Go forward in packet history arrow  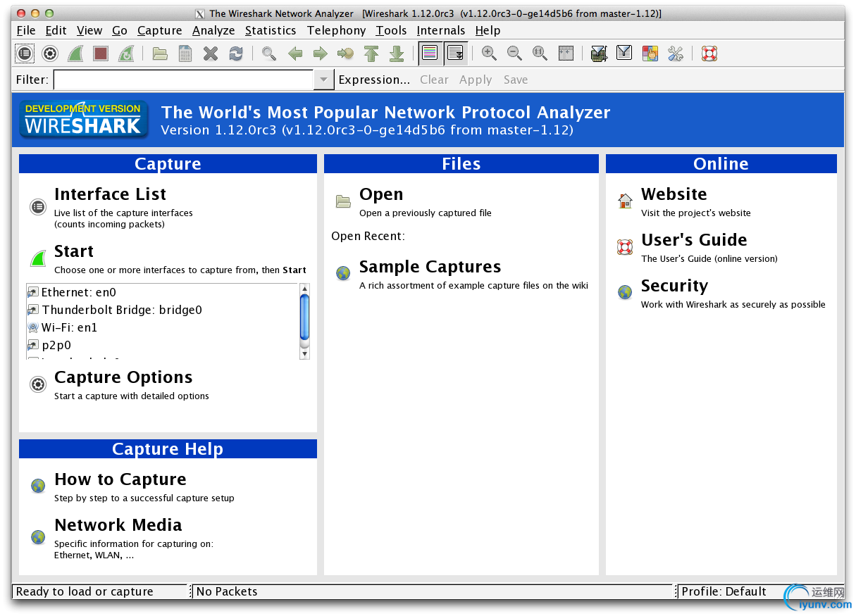(321, 54)
